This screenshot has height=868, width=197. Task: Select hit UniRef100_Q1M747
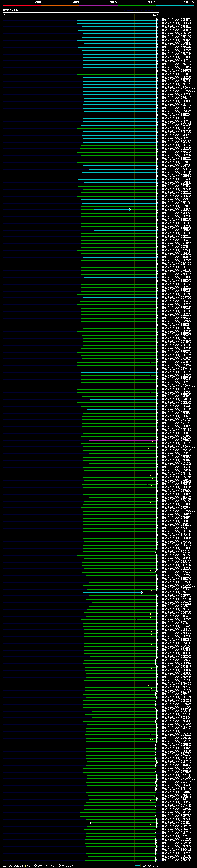176,761
